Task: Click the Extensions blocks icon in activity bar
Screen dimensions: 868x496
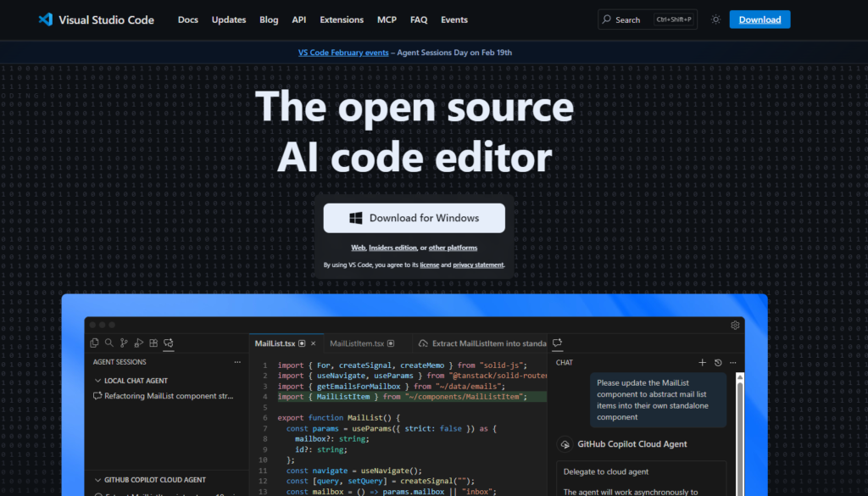Action: coord(153,343)
